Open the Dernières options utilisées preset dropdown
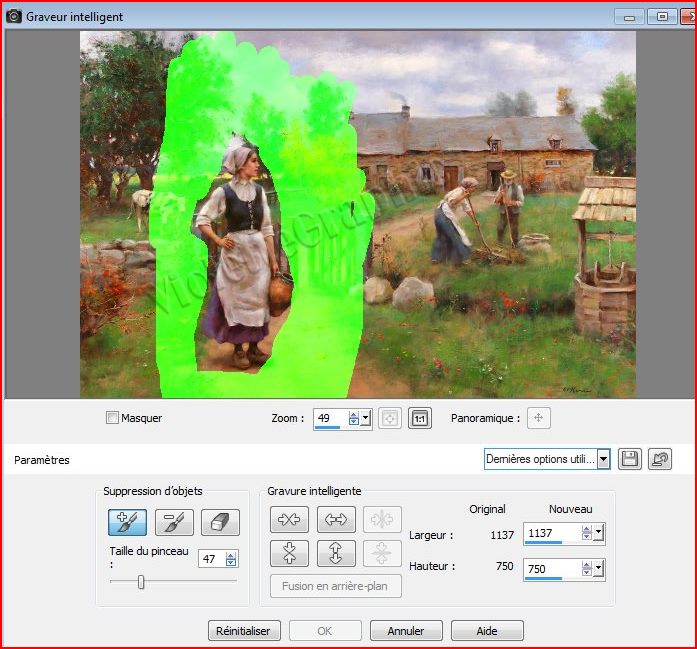The height and width of the screenshot is (649, 697). click(x=603, y=459)
